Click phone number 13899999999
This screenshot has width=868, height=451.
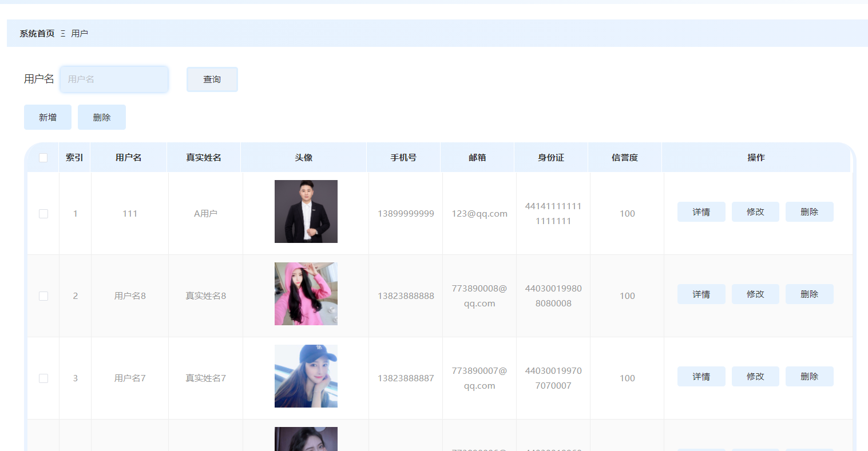tap(406, 214)
